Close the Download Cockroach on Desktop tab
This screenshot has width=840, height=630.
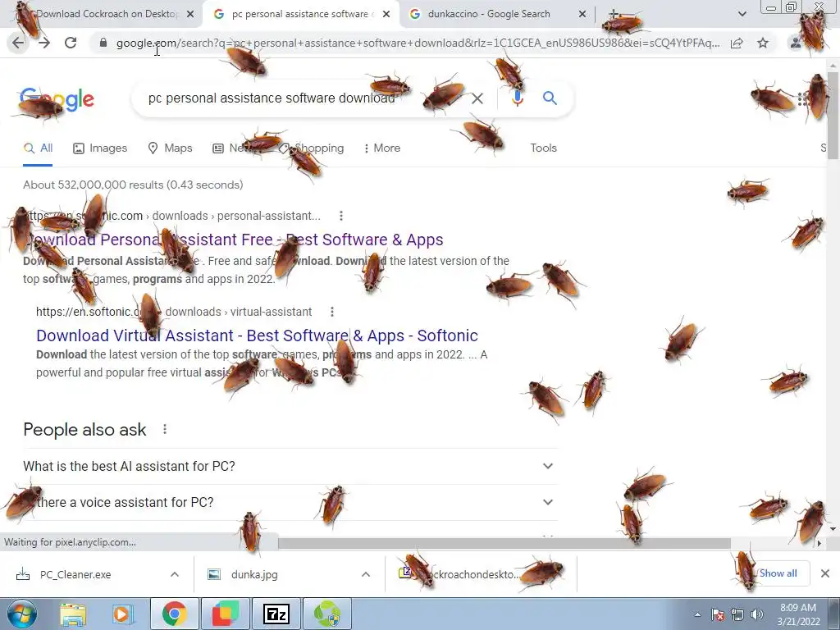(189, 14)
